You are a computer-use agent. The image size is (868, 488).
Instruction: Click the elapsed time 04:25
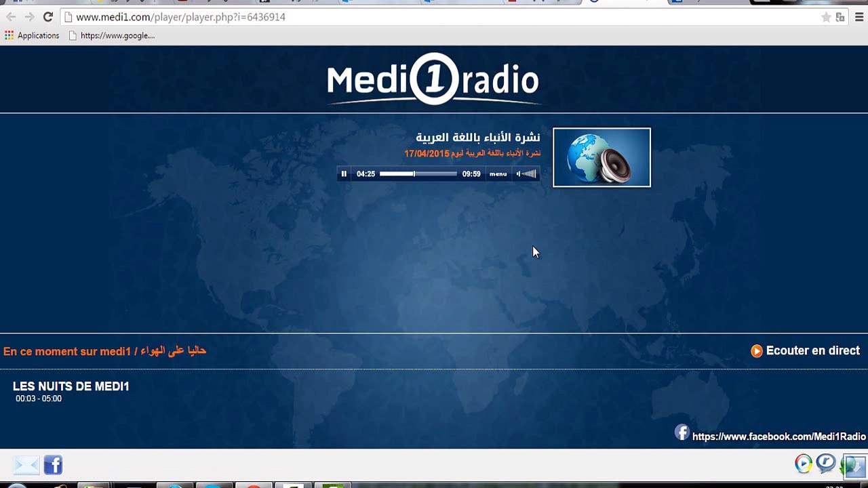366,174
